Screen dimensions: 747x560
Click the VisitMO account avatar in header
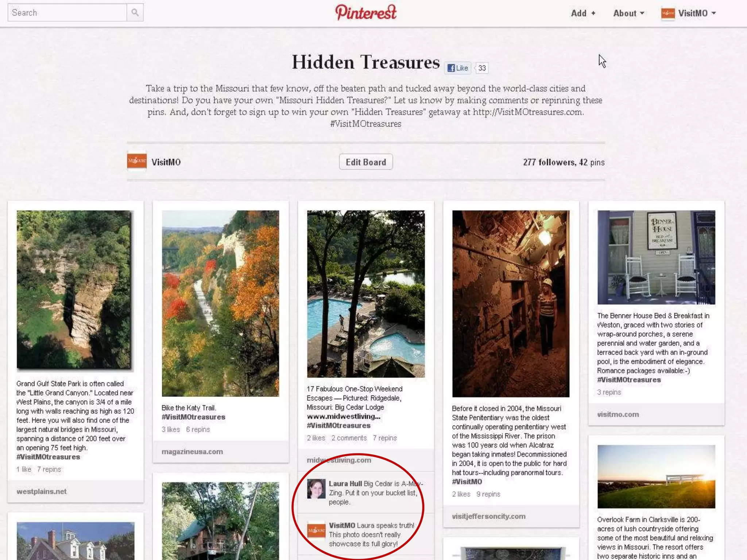668,13
